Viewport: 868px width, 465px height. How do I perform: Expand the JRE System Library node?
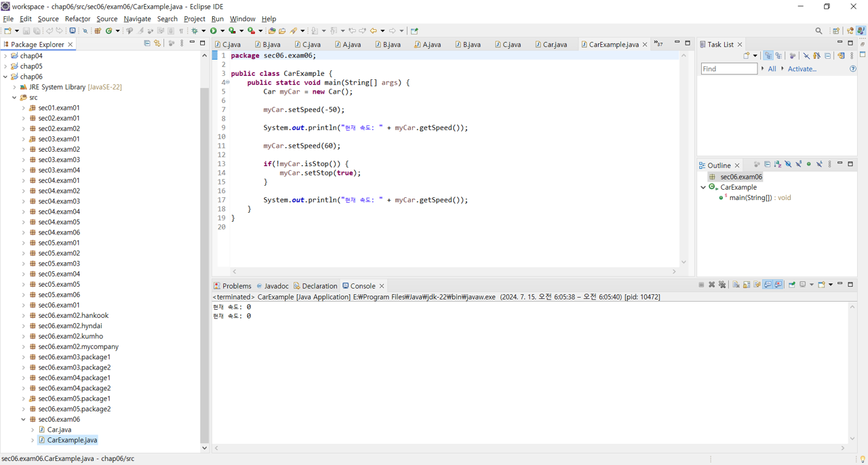tap(14, 87)
